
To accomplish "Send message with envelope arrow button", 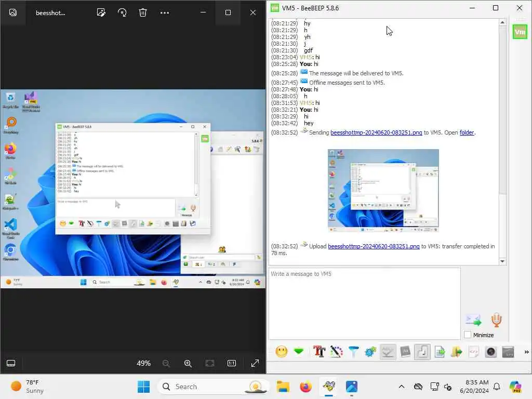I will (x=473, y=320).
